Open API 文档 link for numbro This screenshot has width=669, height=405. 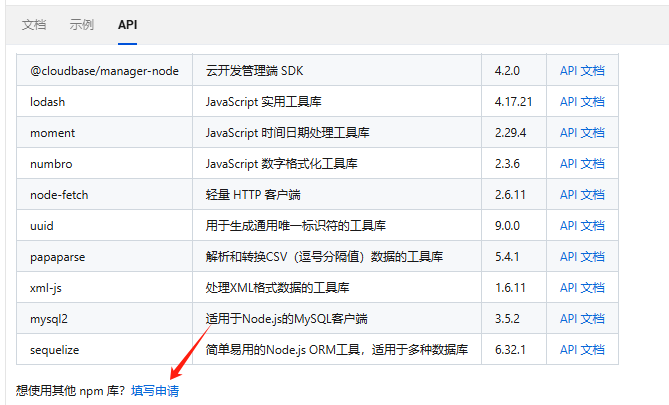click(582, 163)
